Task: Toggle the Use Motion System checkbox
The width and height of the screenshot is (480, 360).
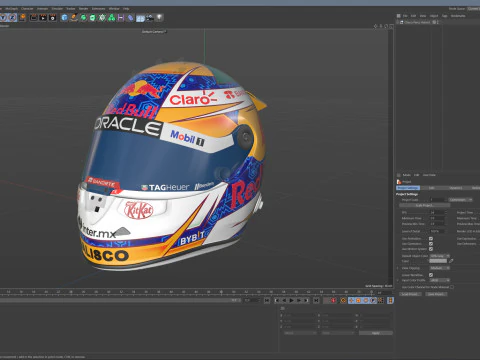Action: pos(431,249)
